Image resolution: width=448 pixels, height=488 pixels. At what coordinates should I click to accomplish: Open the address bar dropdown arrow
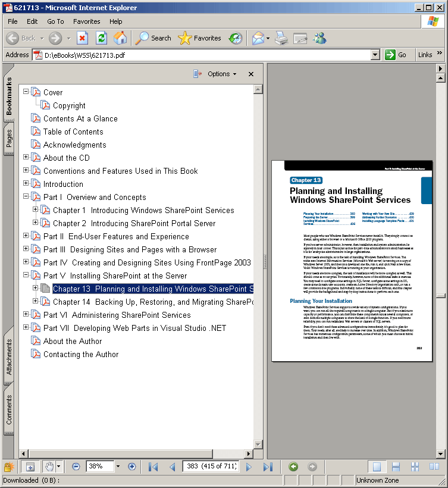click(x=375, y=55)
